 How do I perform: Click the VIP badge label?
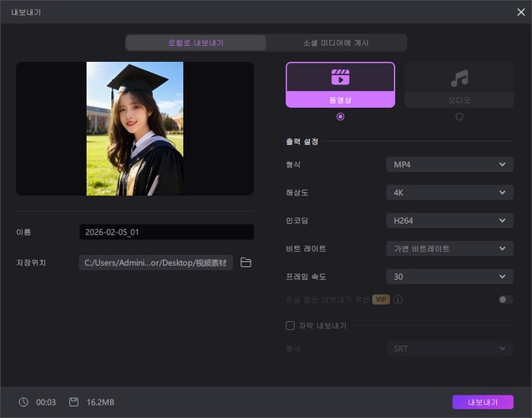tap(381, 299)
